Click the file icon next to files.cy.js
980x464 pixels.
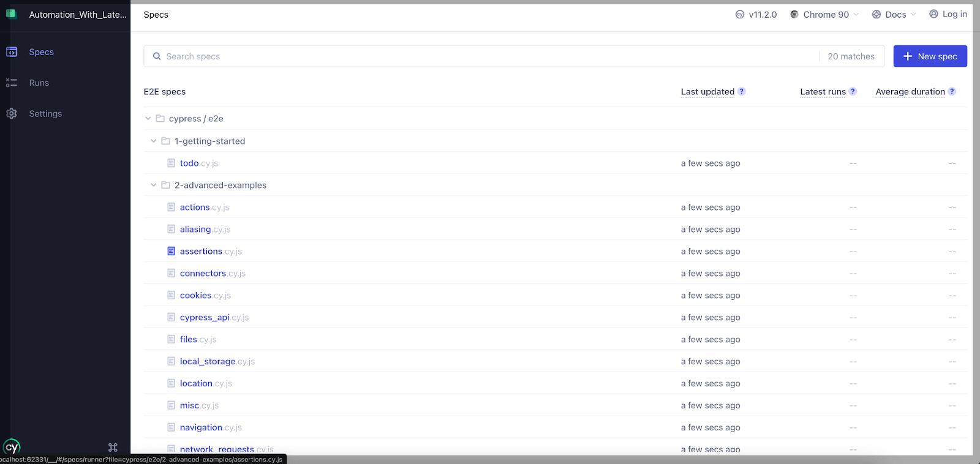pos(171,339)
